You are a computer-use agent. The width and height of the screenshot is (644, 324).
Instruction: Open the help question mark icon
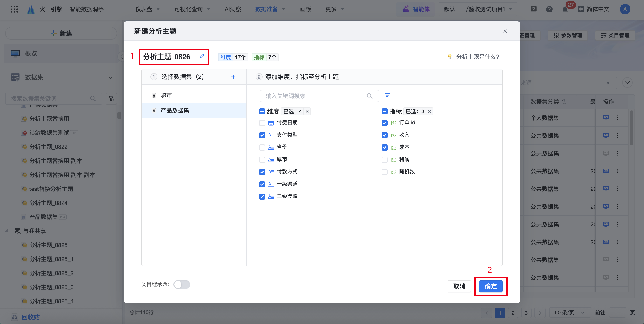pos(549,9)
